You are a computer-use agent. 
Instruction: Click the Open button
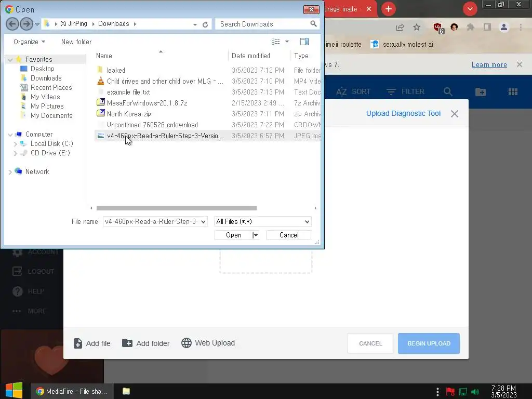click(x=233, y=235)
